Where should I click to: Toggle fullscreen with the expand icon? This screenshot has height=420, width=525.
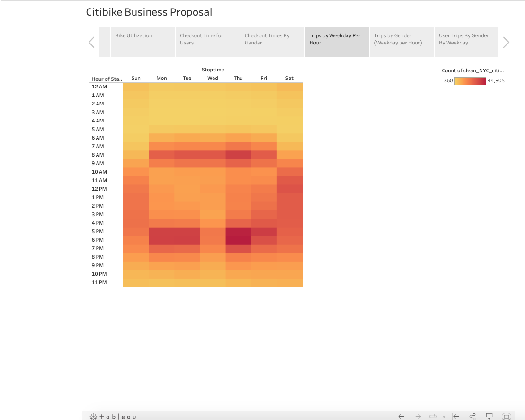click(x=506, y=416)
